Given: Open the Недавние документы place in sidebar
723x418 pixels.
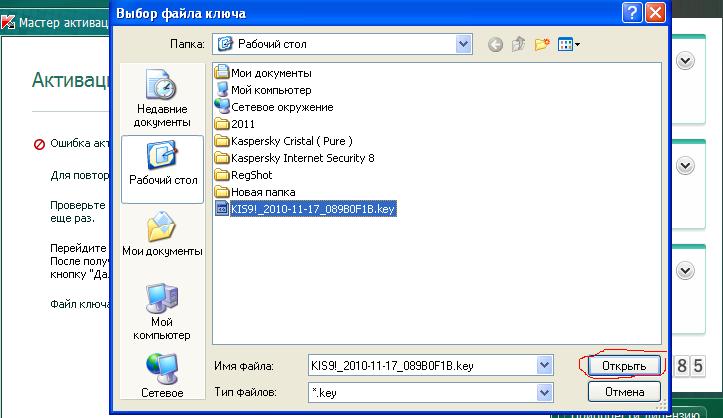Looking at the screenshot, I should click(162, 99).
